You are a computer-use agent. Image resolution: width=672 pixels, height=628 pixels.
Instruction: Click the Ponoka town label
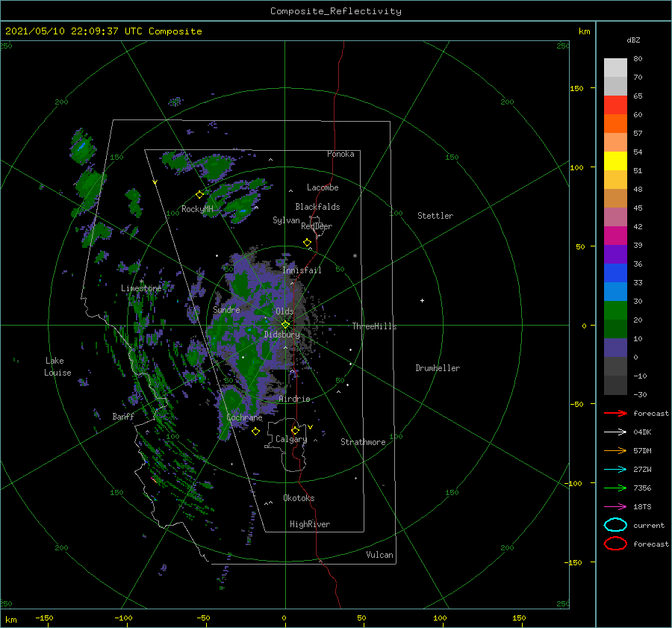[340, 154]
